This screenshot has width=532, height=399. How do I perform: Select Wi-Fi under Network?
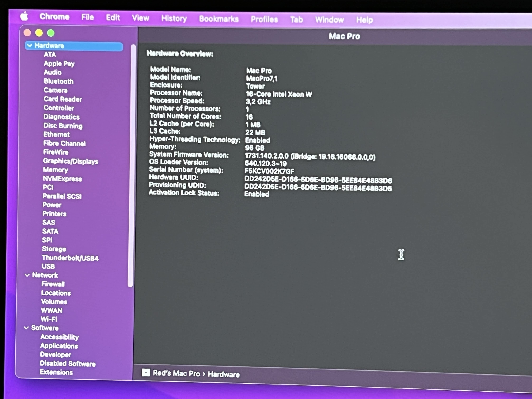(x=49, y=319)
